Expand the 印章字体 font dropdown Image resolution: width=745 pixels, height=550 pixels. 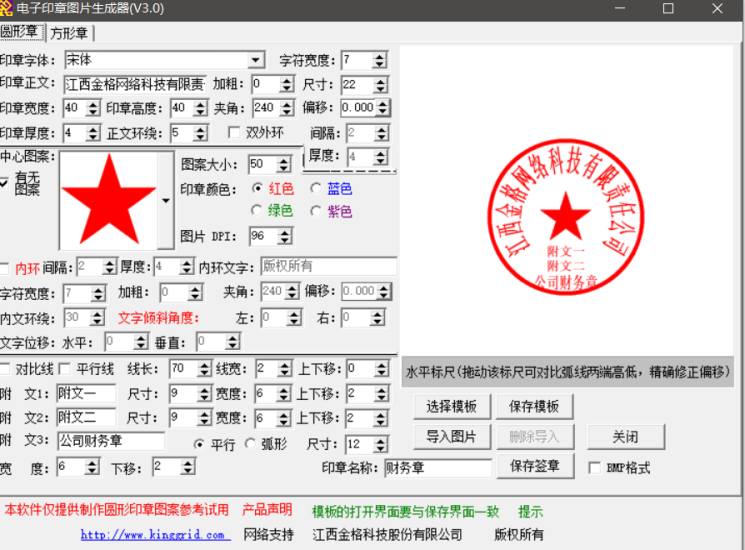256,61
